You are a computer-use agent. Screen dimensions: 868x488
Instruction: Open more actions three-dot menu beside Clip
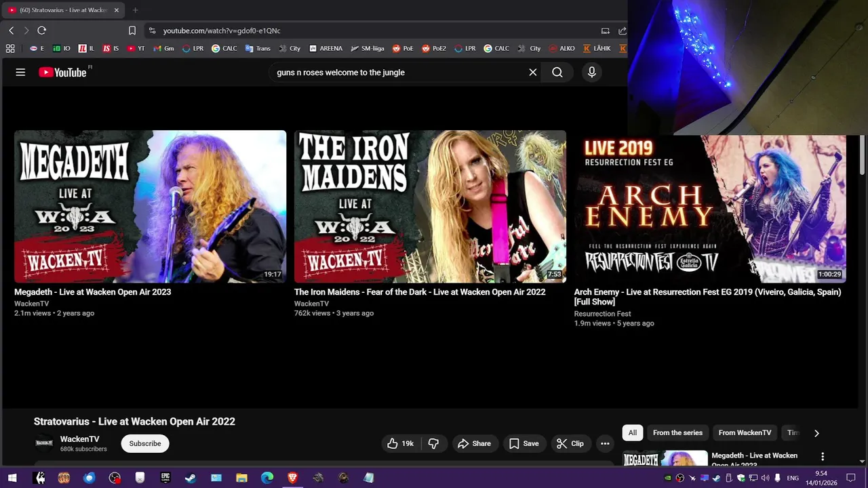(x=605, y=443)
